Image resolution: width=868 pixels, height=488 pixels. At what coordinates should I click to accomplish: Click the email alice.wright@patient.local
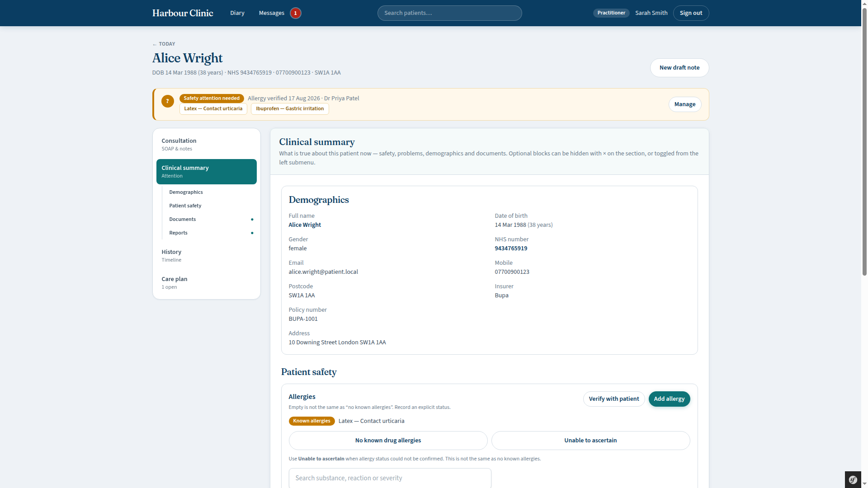tap(323, 272)
